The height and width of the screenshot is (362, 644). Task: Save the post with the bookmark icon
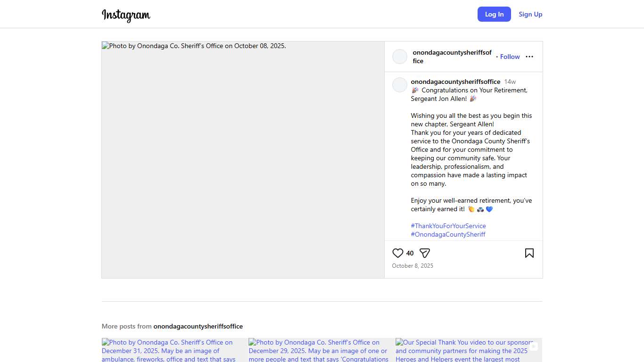[529, 253]
